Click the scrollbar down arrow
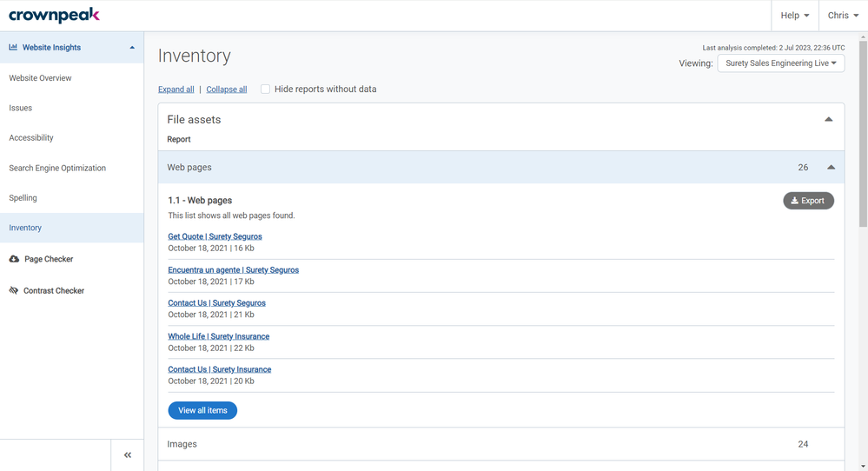 click(x=863, y=467)
